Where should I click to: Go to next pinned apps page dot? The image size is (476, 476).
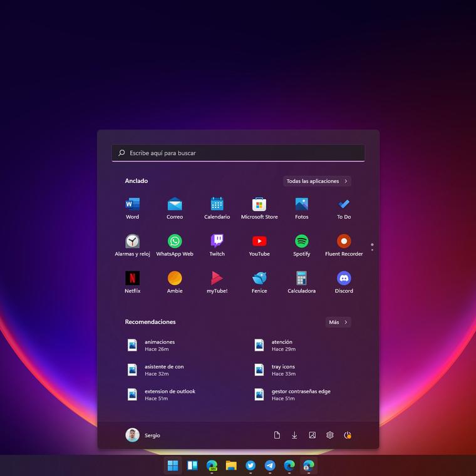[372, 250]
